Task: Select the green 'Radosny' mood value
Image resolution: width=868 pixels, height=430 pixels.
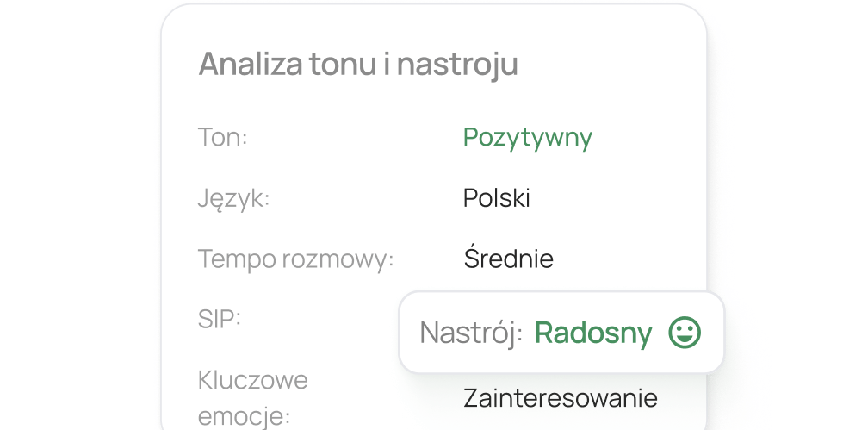Action: tap(593, 333)
